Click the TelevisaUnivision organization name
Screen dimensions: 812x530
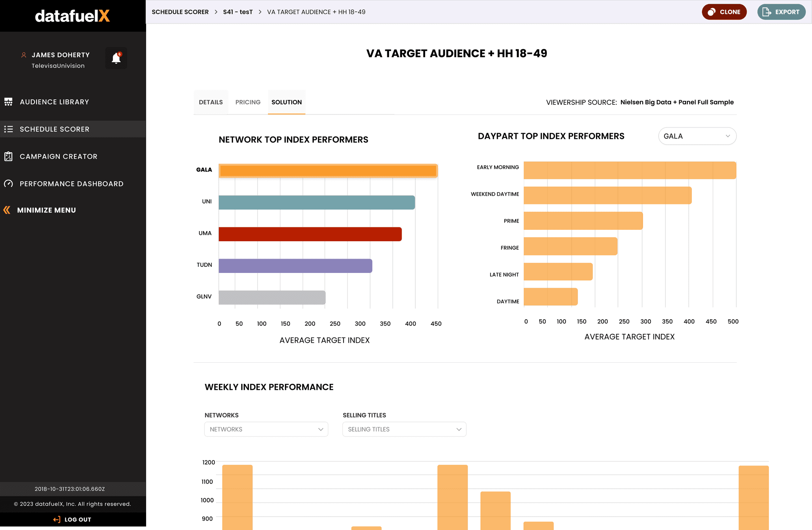coord(58,66)
